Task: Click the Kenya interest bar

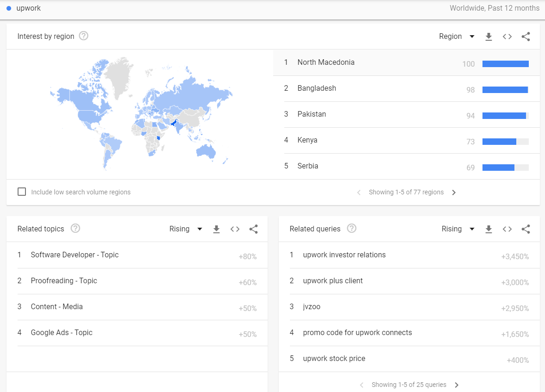Action: [505, 142]
